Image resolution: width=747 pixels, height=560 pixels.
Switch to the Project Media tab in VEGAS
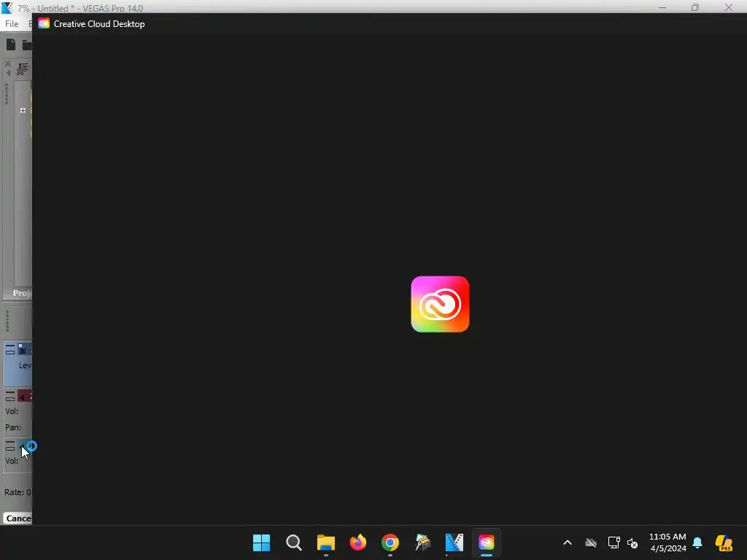tap(21, 293)
